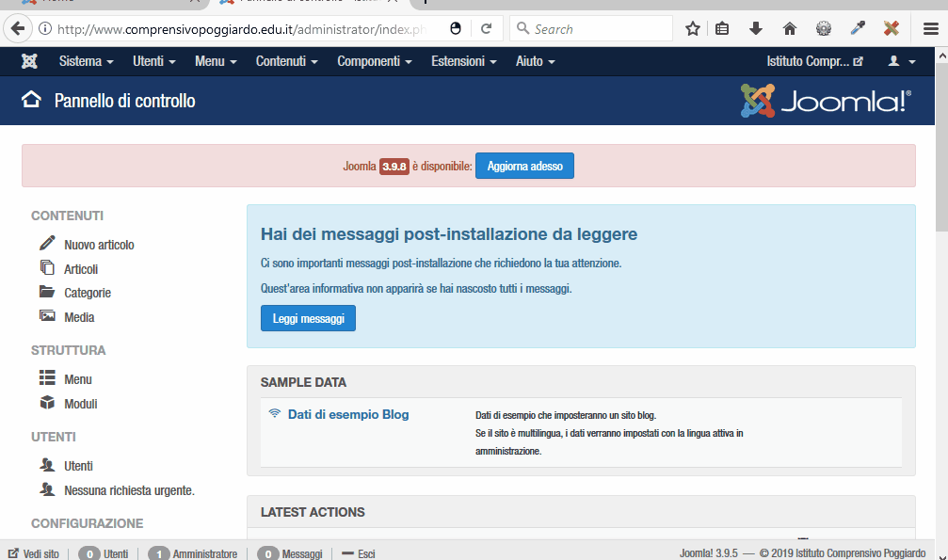Click the Joomla! 3.9.5 footer version text
948x560 pixels.
709,553
